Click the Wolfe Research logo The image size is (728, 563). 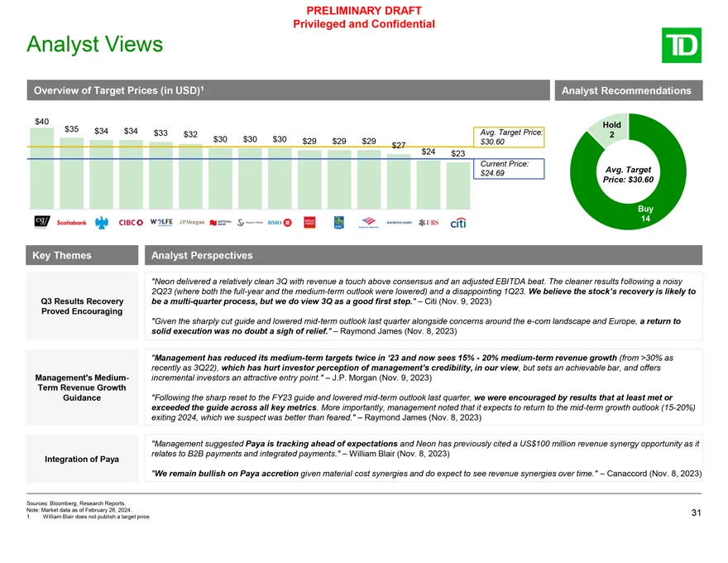[161, 222]
